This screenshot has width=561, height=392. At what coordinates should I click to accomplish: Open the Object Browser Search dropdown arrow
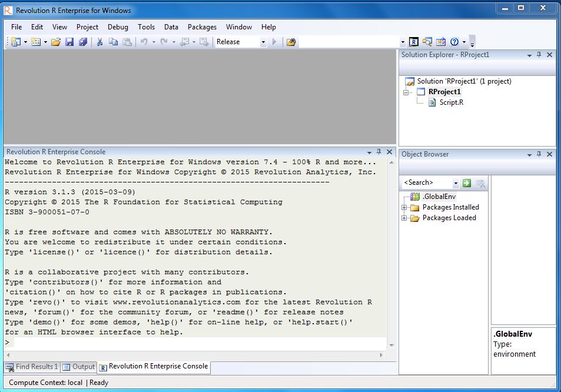(x=456, y=183)
